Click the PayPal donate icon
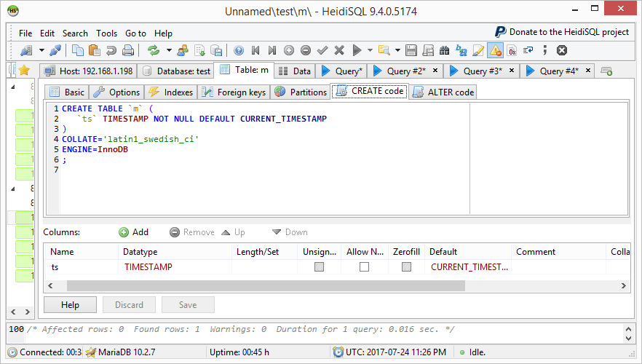 [501, 32]
